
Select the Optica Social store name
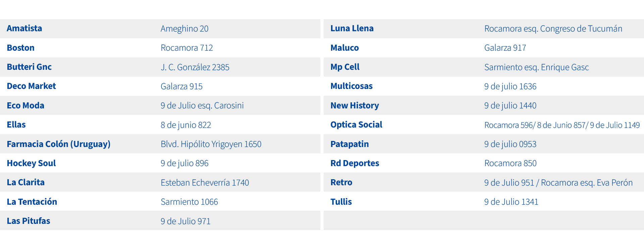point(356,125)
